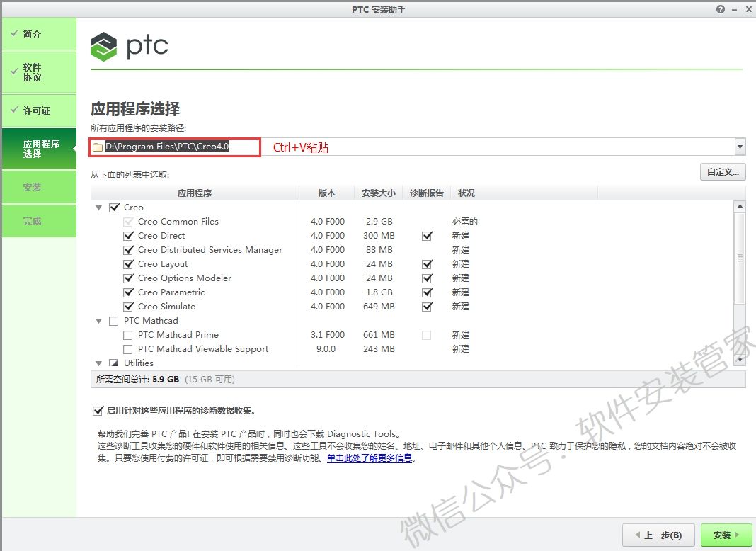Open the install path dropdown arrow
This screenshot has width=756, height=551.
pos(740,147)
